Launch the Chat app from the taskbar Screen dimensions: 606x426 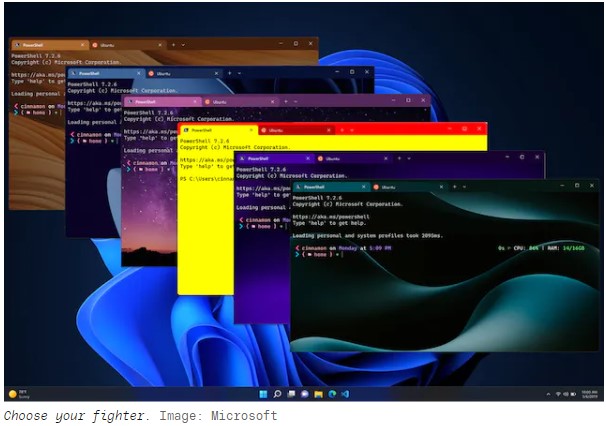point(305,394)
